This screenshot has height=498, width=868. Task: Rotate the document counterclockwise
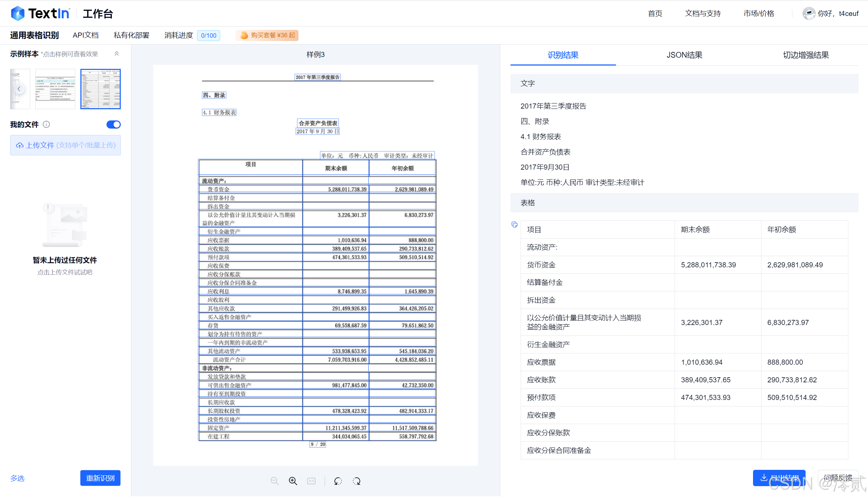tap(338, 481)
